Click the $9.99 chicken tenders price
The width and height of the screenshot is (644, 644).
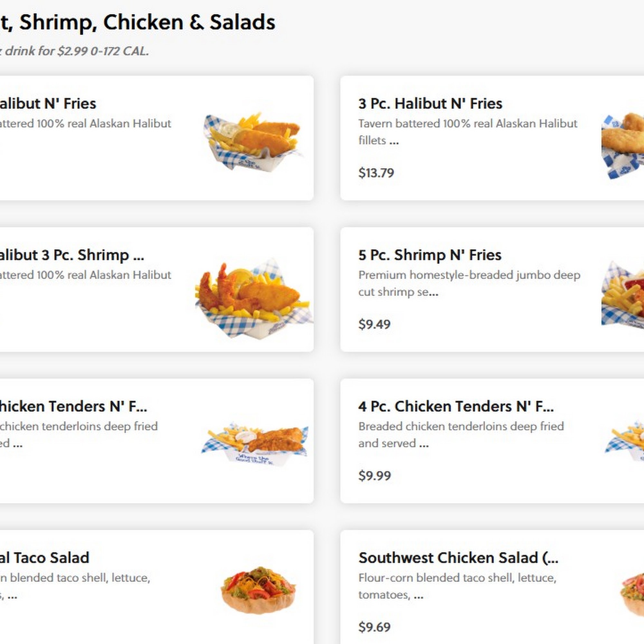(374, 475)
